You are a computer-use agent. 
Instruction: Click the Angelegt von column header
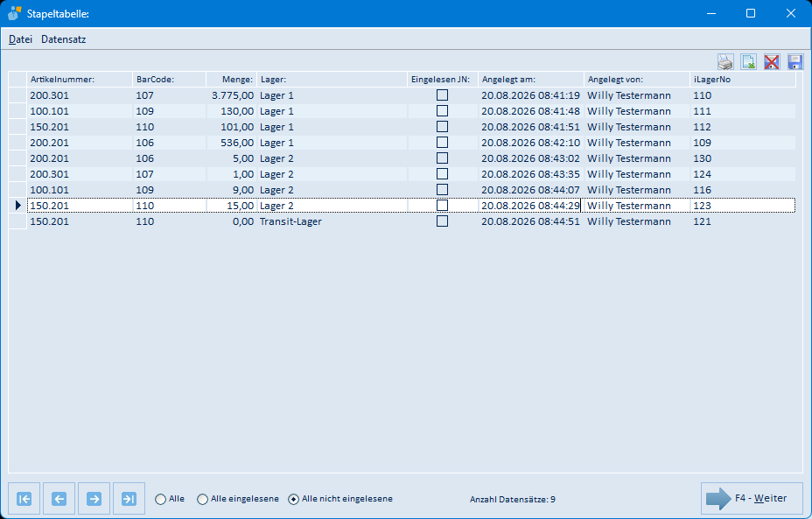pos(638,80)
